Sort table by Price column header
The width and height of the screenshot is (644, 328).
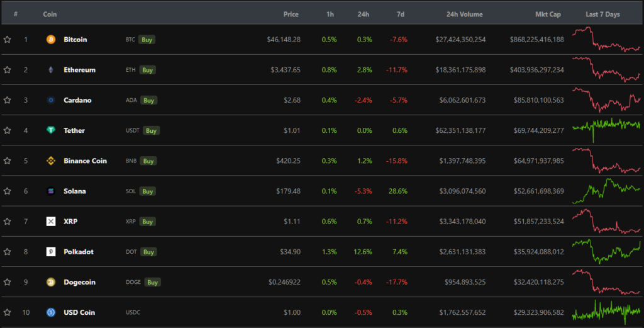[x=291, y=14]
